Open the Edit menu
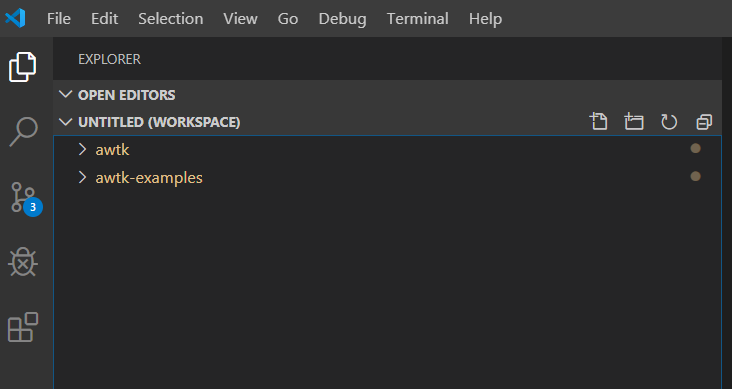Viewport: 732px width, 389px height. click(105, 19)
